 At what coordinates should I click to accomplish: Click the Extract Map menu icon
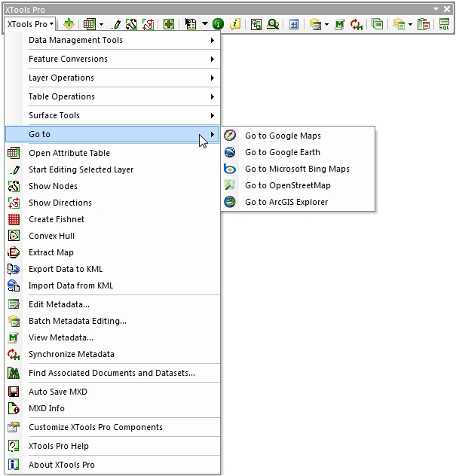(14, 252)
